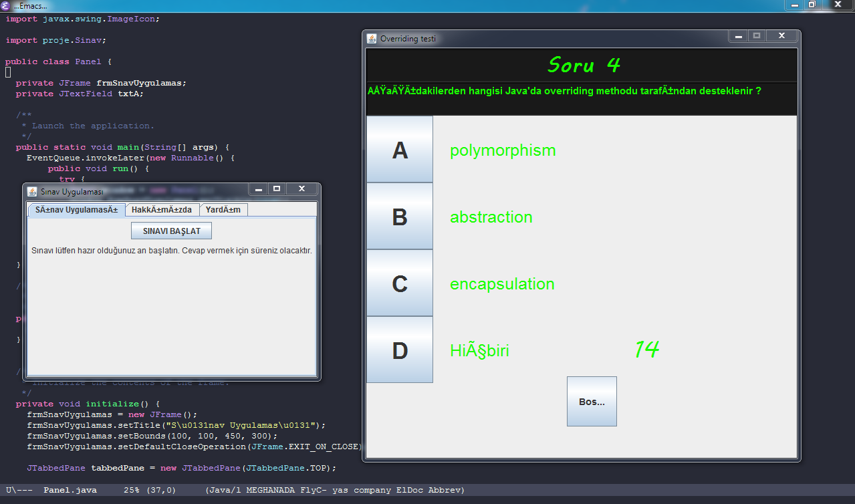Maximize the Overriding testi window
Screen dimensions: 855x504
[x=756, y=37]
